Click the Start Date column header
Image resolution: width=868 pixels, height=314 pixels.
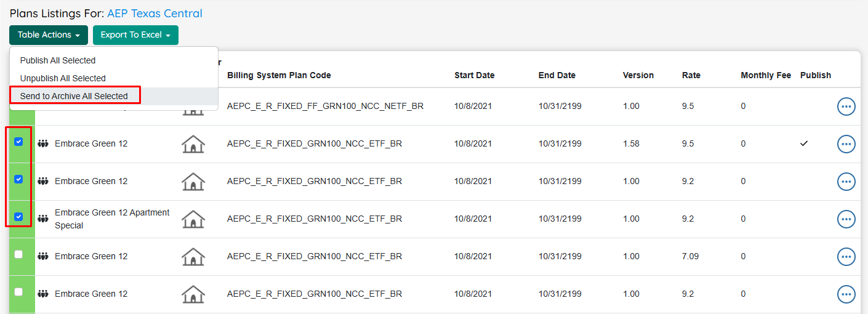pos(475,75)
